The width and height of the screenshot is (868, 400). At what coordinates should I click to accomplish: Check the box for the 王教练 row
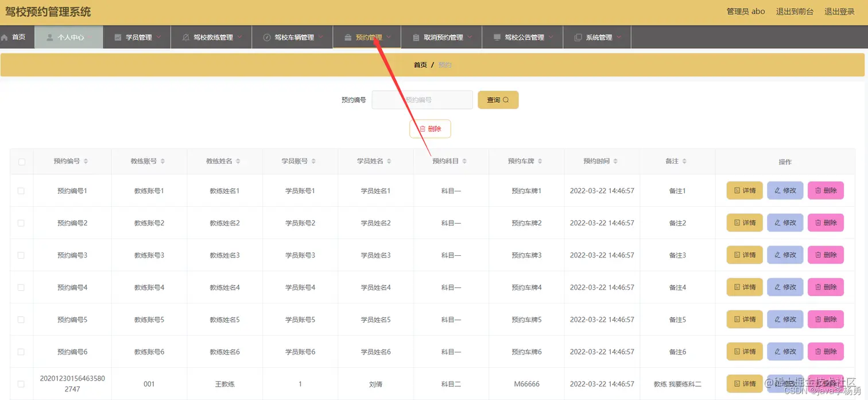[x=21, y=384]
